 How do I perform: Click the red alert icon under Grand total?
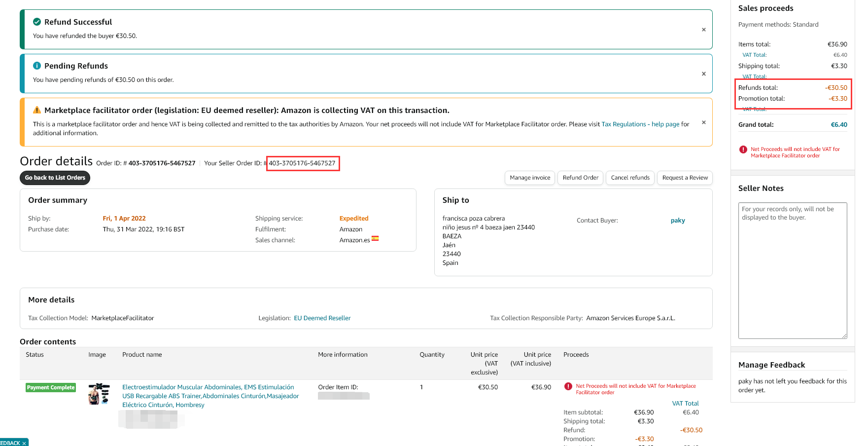tap(743, 149)
